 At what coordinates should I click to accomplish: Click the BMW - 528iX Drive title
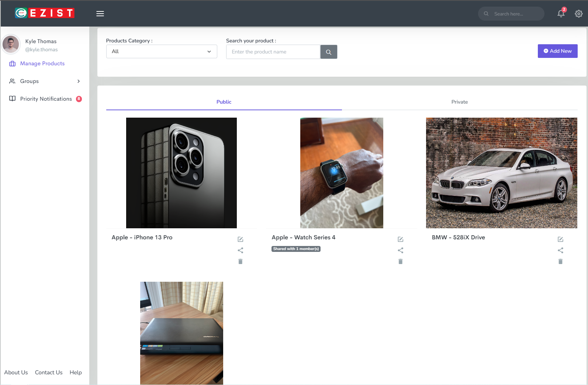coord(459,237)
